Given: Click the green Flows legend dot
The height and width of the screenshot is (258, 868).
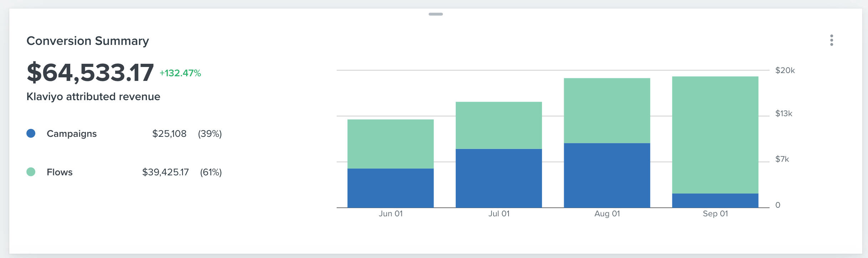Looking at the screenshot, I should point(31,172).
